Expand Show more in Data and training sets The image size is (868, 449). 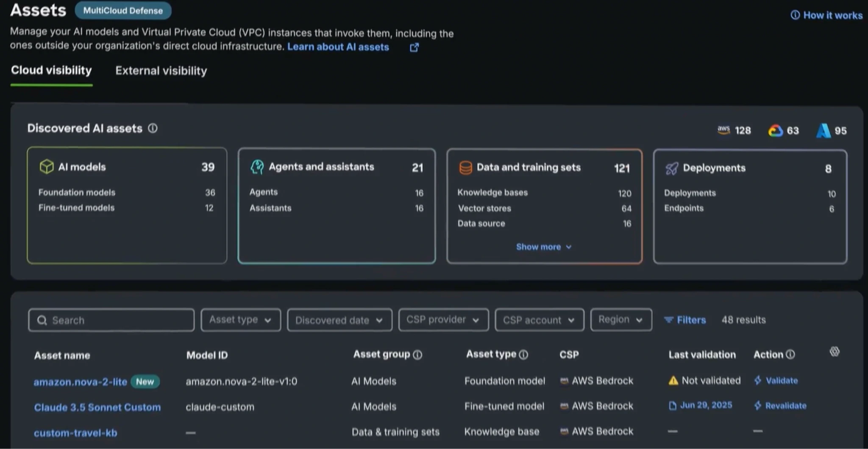click(x=544, y=247)
